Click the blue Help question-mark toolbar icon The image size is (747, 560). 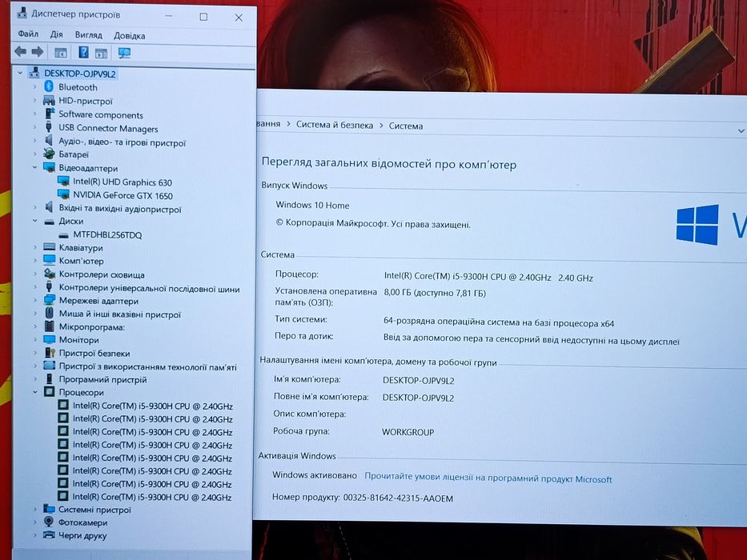[83, 52]
